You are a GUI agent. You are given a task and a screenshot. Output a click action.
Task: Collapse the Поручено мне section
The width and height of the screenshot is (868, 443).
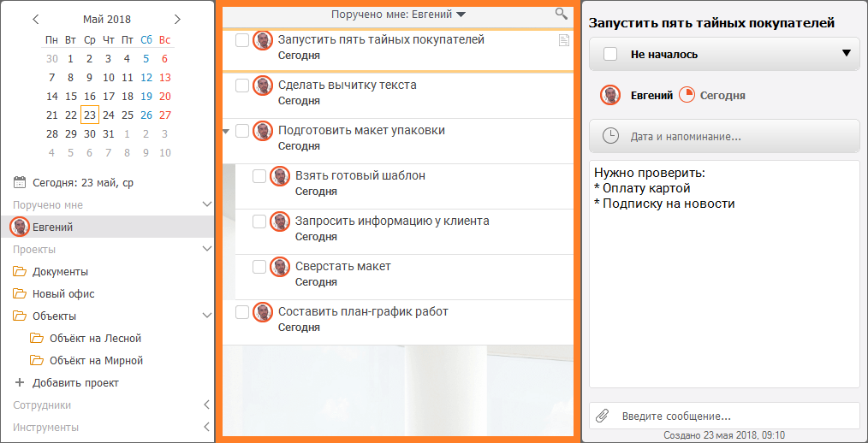pos(207,204)
